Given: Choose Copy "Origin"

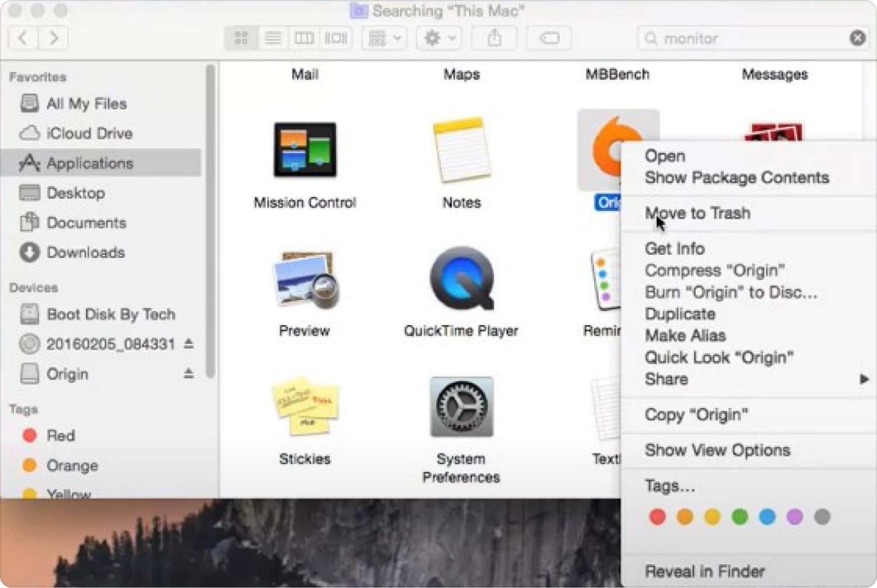Looking at the screenshot, I should (x=696, y=415).
